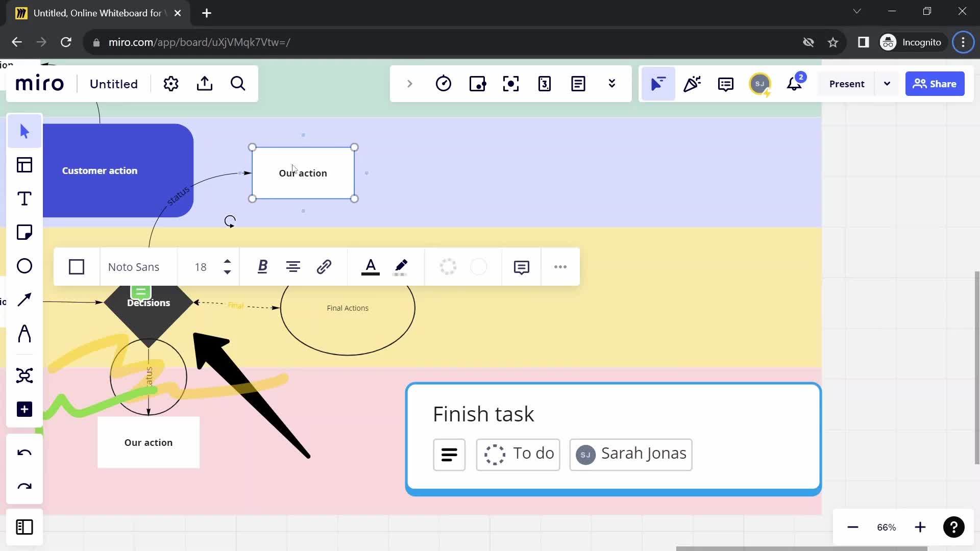Select the Shape tool in sidebar

[24, 266]
